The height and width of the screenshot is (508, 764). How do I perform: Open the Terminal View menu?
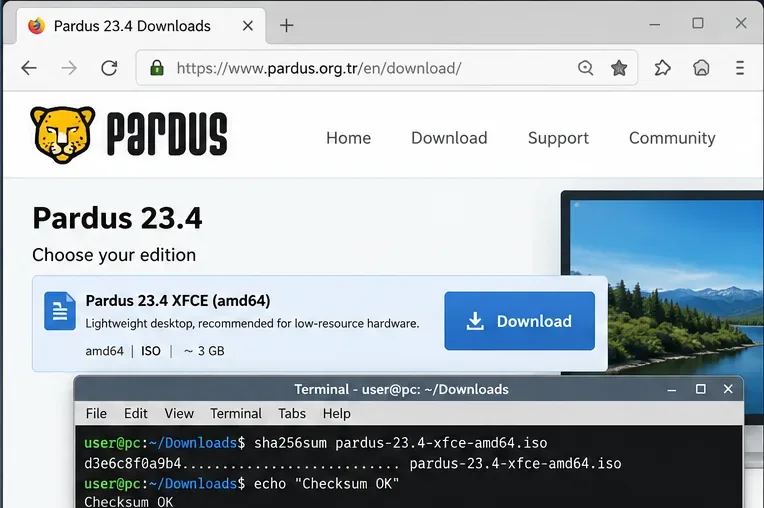pos(179,414)
